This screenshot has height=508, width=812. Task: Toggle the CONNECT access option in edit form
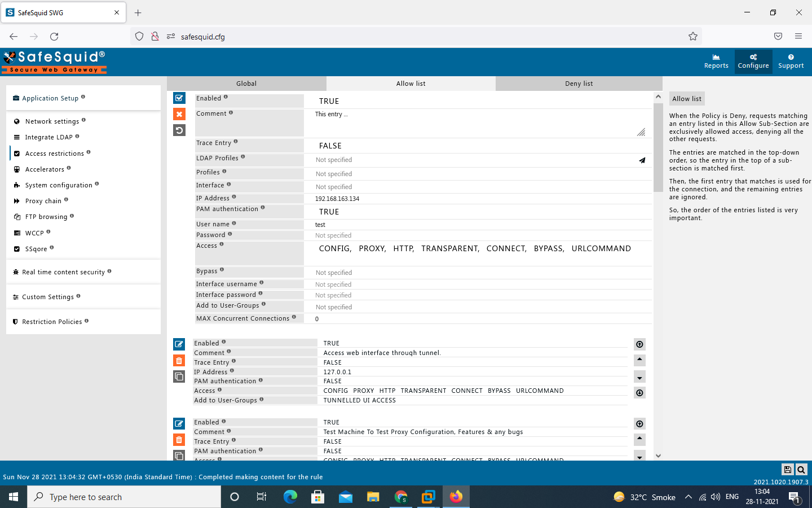click(x=506, y=248)
